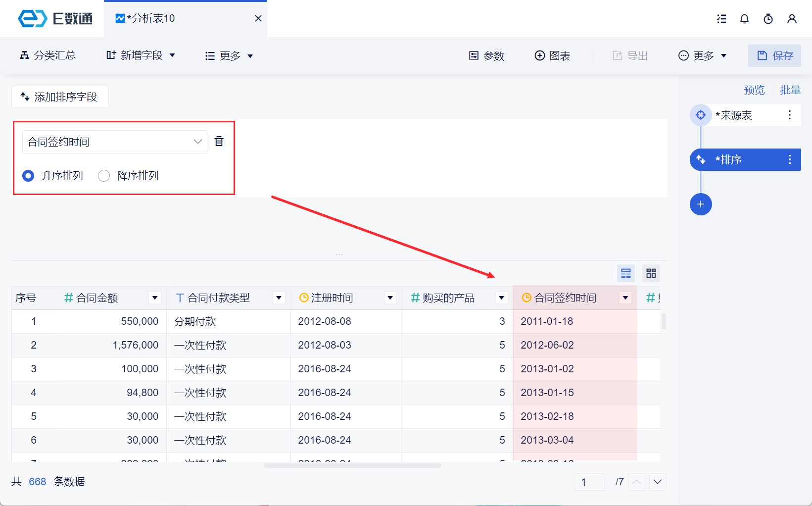Expand the right 更多 menu
This screenshot has width=812, height=506.
point(702,56)
